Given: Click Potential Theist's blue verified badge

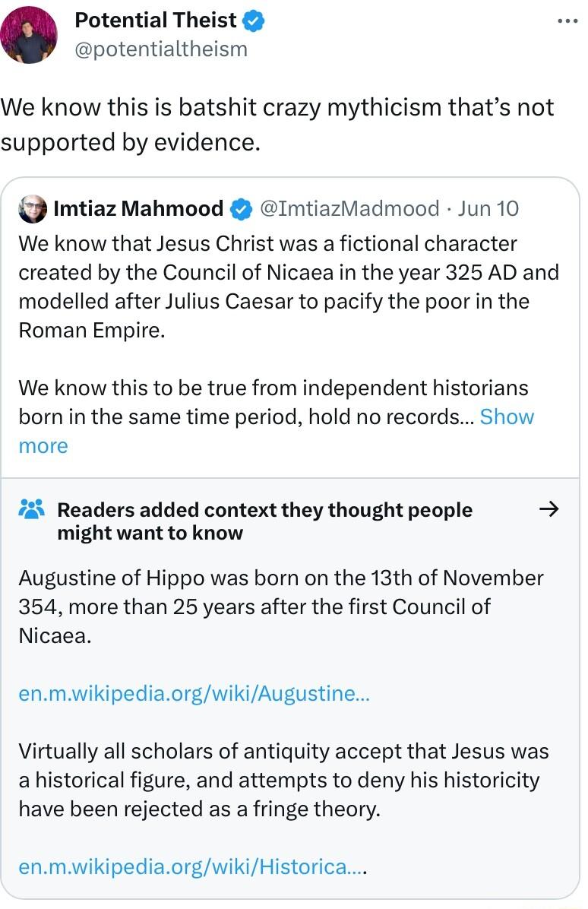Looking at the screenshot, I should pos(254,21).
